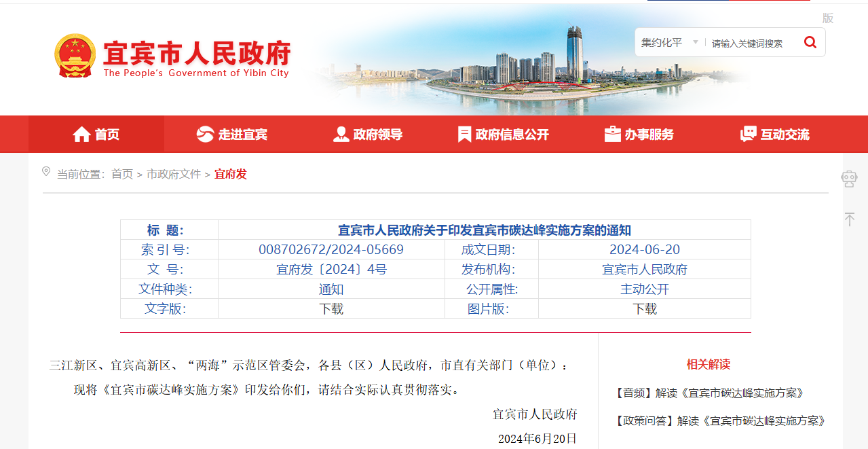This screenshot has height=449, width=868.
Task: Click the person icon beside 政府领导
Action: [x=341, y=134]
